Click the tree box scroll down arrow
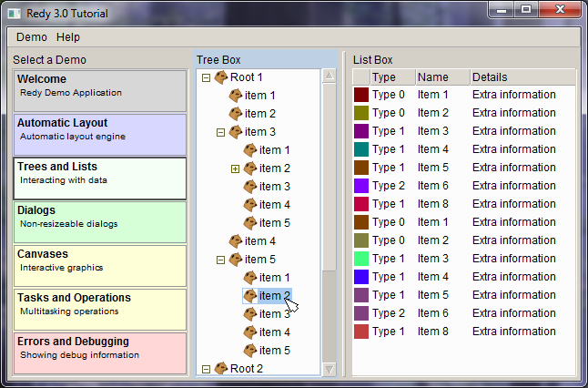 point(329,369)
